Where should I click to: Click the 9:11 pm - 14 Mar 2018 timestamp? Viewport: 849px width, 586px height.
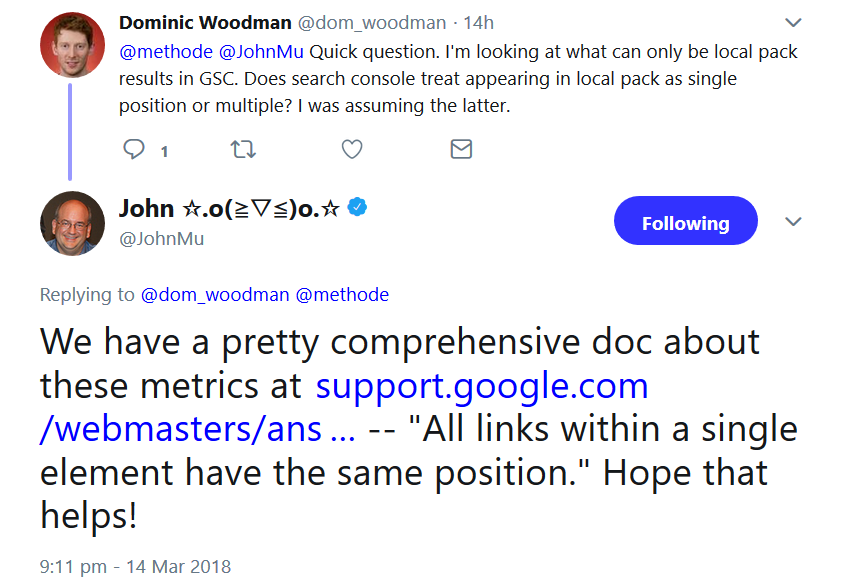[135, 567]
